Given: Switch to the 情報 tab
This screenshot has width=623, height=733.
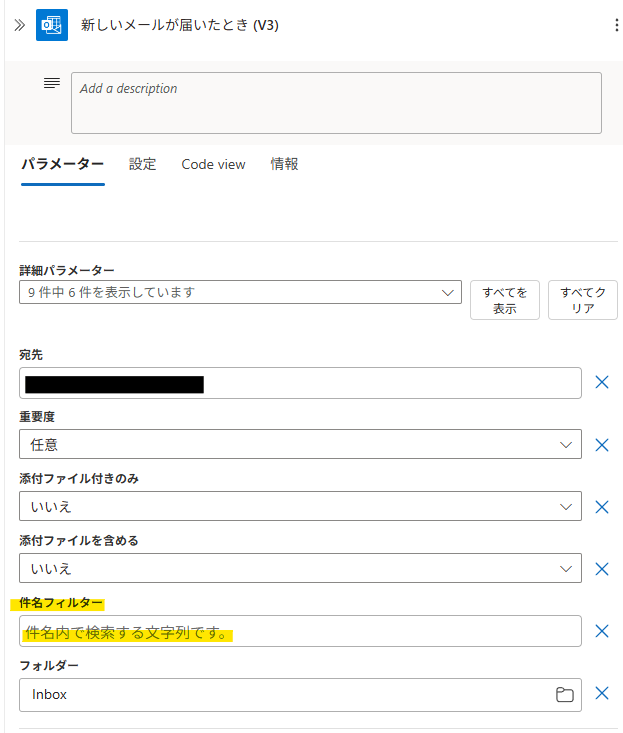Looking at the screenshot, I should (x=284, y=165).
